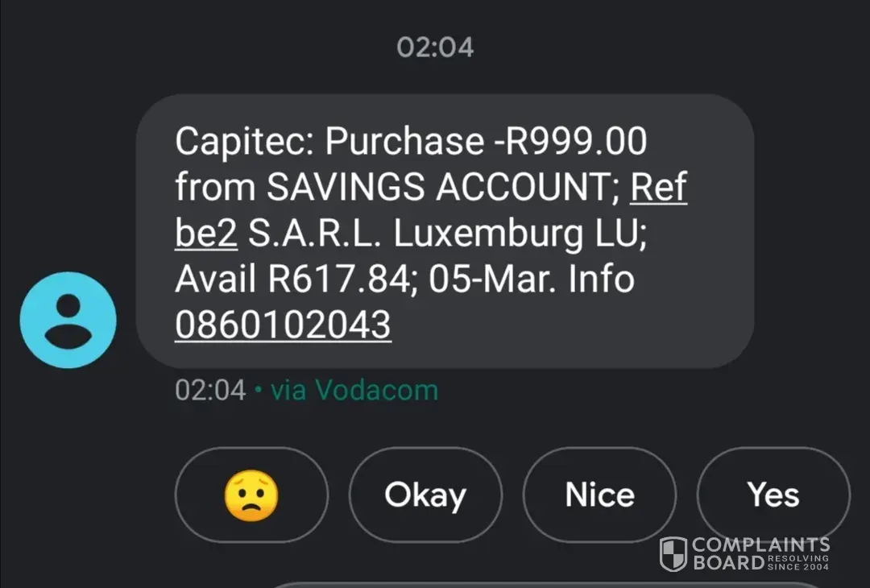Tap the 02:04 timestamp above the message
Screen dimensions: 870x588
pos(435,48)
